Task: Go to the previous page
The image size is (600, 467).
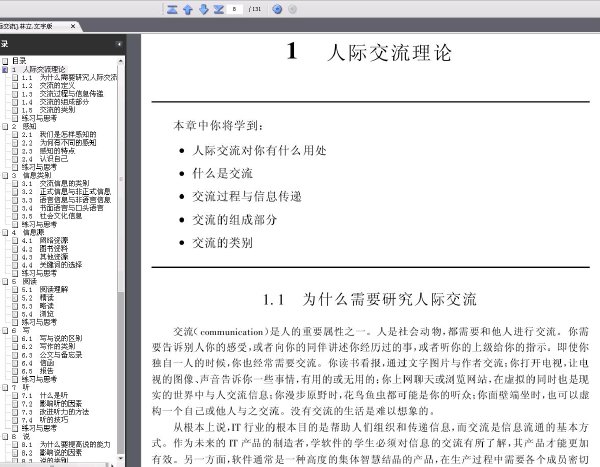Action: 188,9
